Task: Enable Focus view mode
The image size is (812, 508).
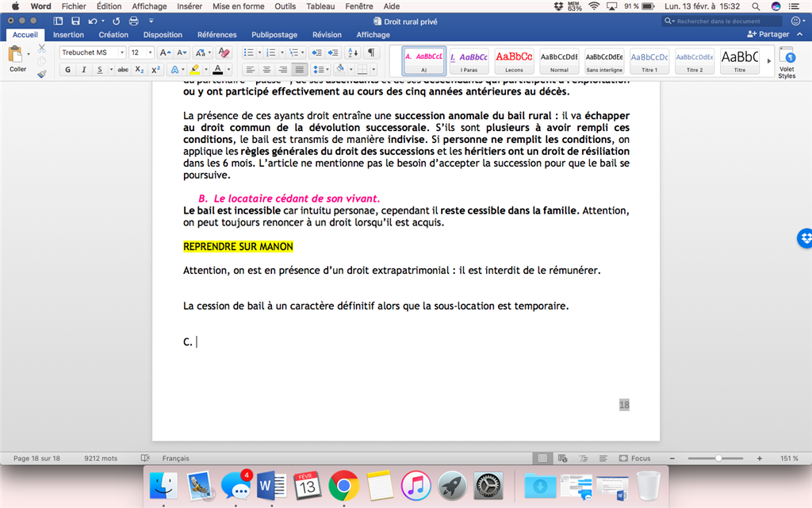Action: 635,458
